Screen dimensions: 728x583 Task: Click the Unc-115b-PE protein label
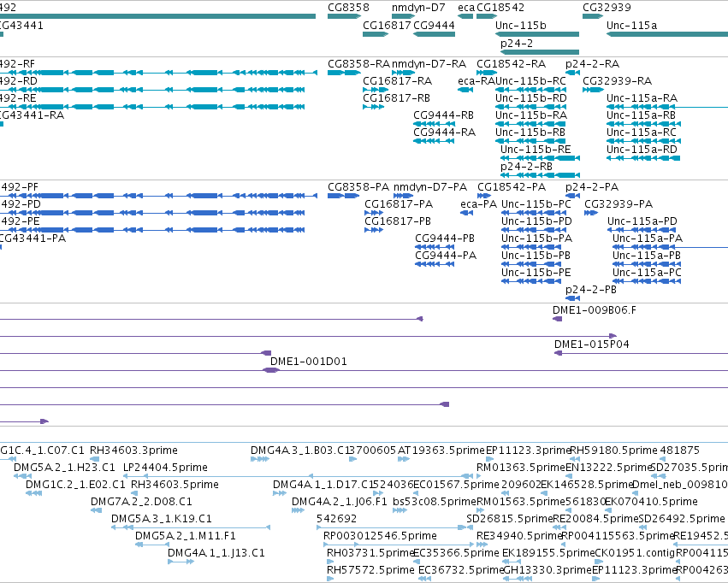tap(536, 273)
